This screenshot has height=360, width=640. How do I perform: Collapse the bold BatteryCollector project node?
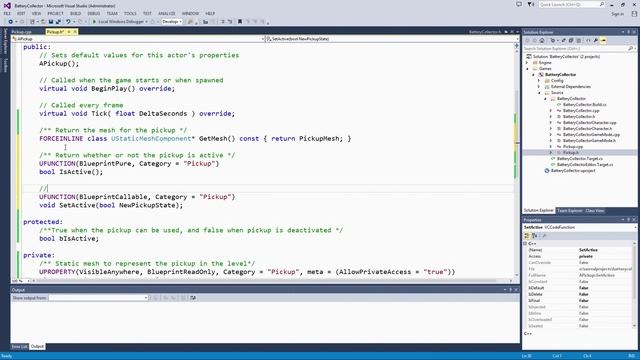[533, 75]
